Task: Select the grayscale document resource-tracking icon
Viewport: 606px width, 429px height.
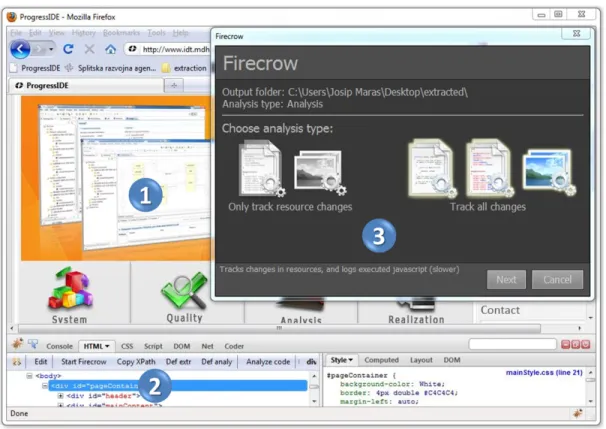Action: (x=262, y=169)
